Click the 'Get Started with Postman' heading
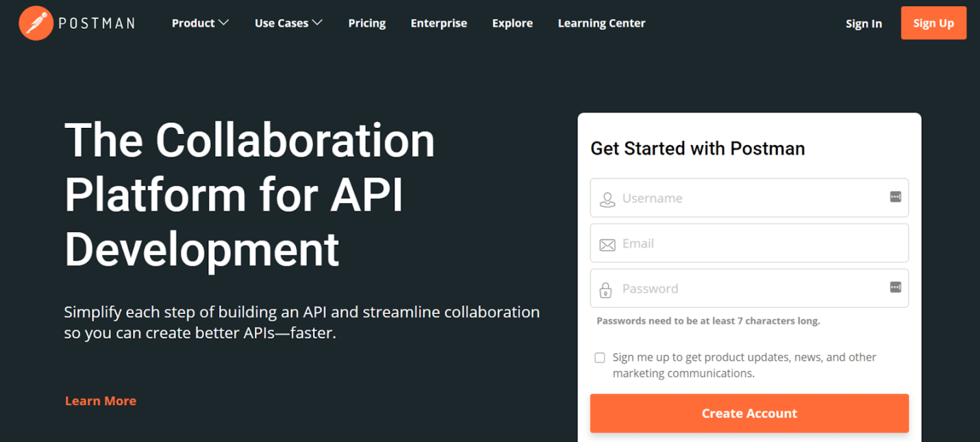This screenshot has height=442, width=980. (x=697, y=148)
